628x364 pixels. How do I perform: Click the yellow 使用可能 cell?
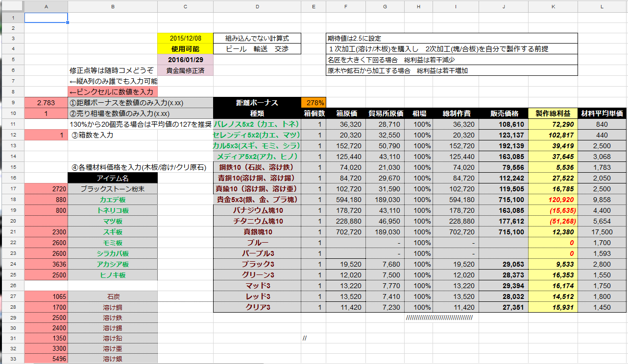tap(185, 49)
